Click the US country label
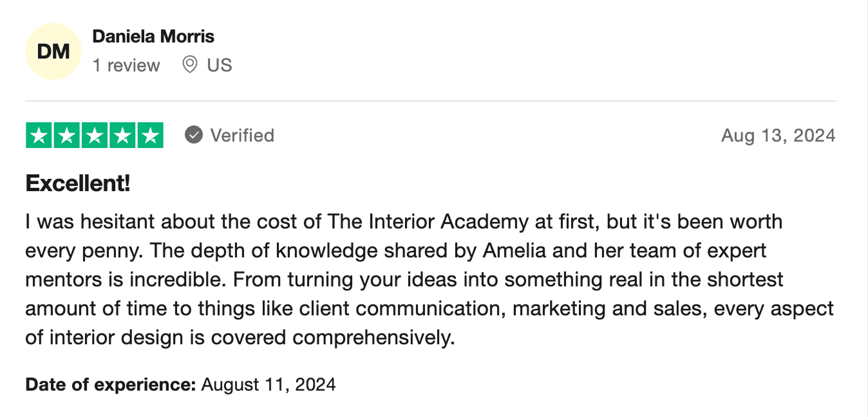The image size is (868, 417). (219, 65)
